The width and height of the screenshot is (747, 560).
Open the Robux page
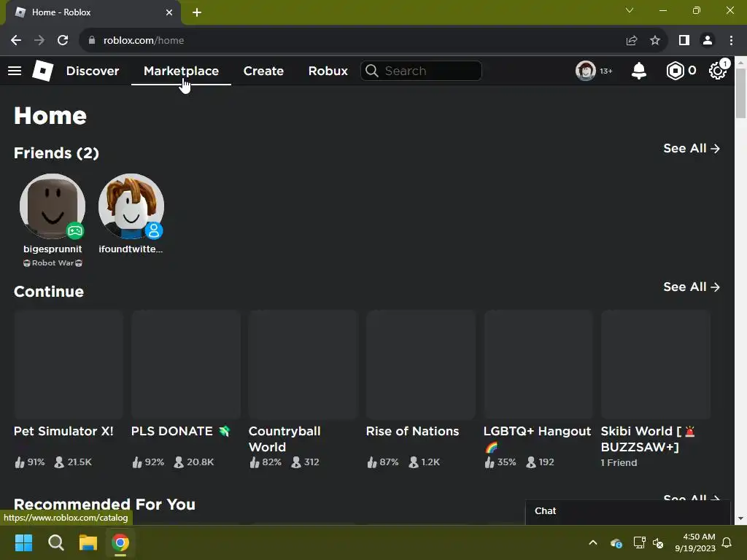(x=328, y=71)
